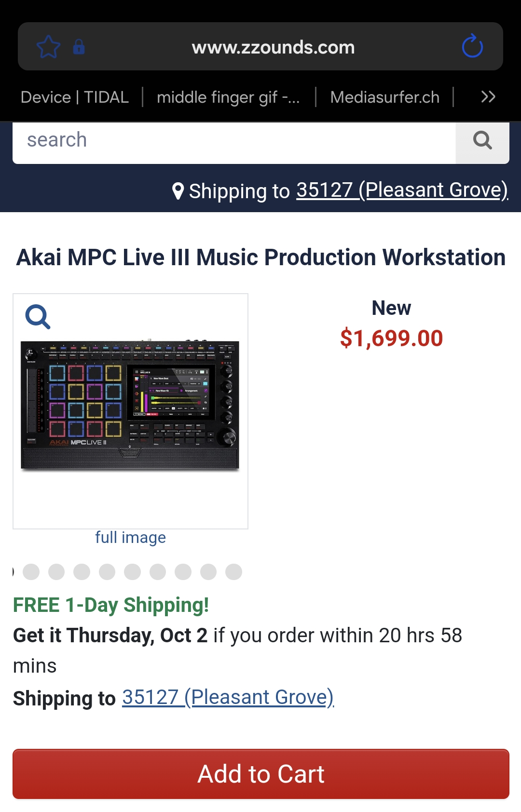Viewport: 521px width, 812px height.
Task: Open the Mediasurfer.ch bookmark
Action: [384, 97]
